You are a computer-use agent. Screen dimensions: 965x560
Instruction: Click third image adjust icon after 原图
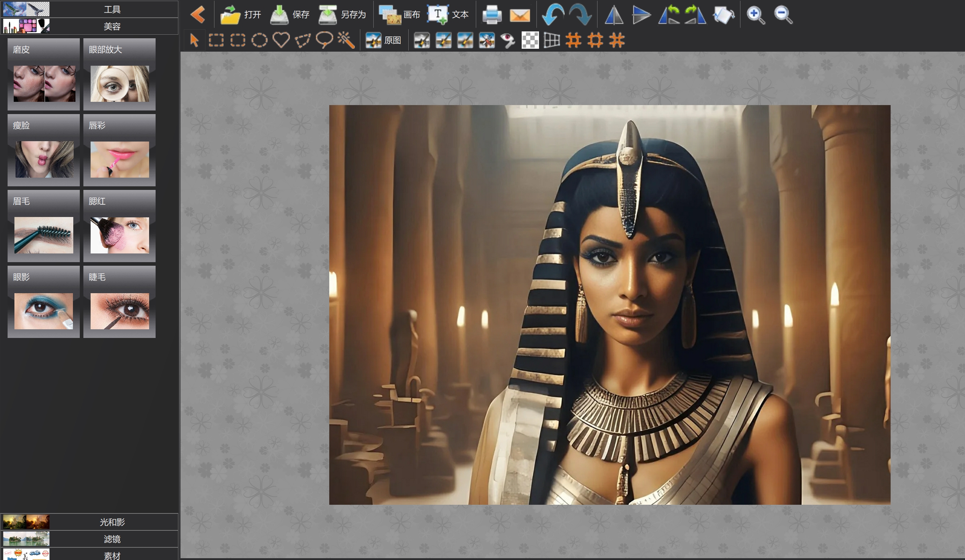[465, 40]
